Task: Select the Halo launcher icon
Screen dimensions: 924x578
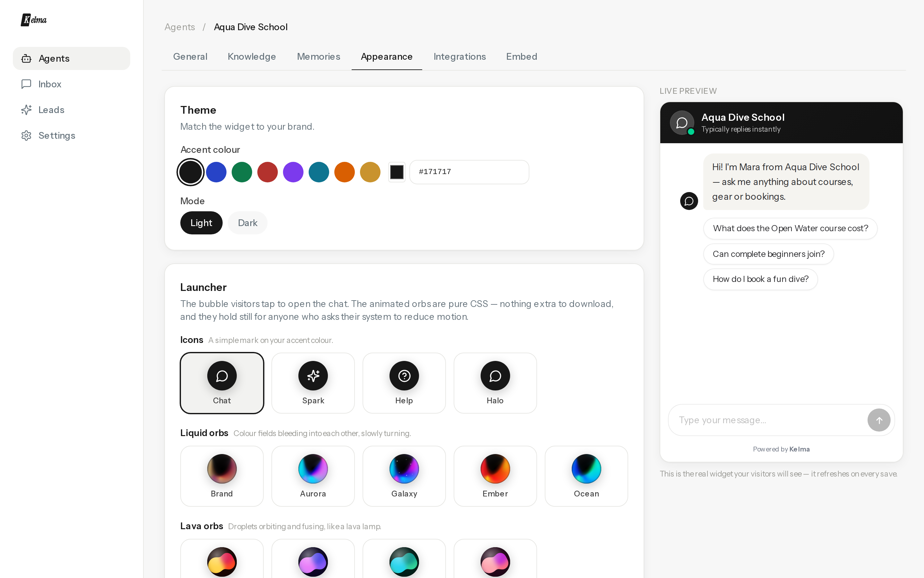Action: 495,383
